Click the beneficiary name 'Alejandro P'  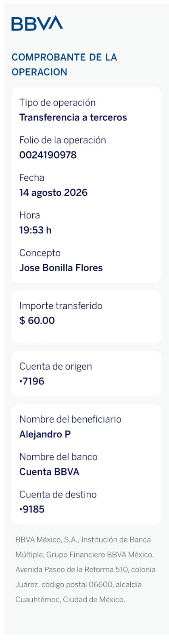pos(45,434)
